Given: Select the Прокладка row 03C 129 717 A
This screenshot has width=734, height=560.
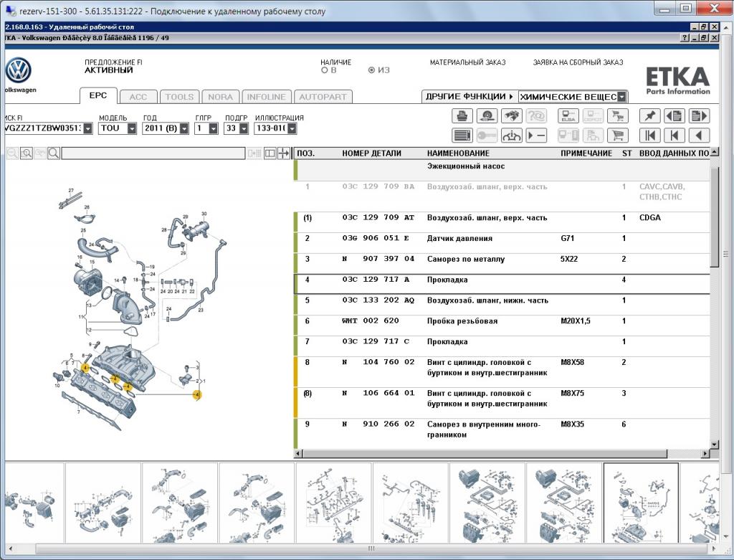Looking at the screenshot, I should 502,284.
